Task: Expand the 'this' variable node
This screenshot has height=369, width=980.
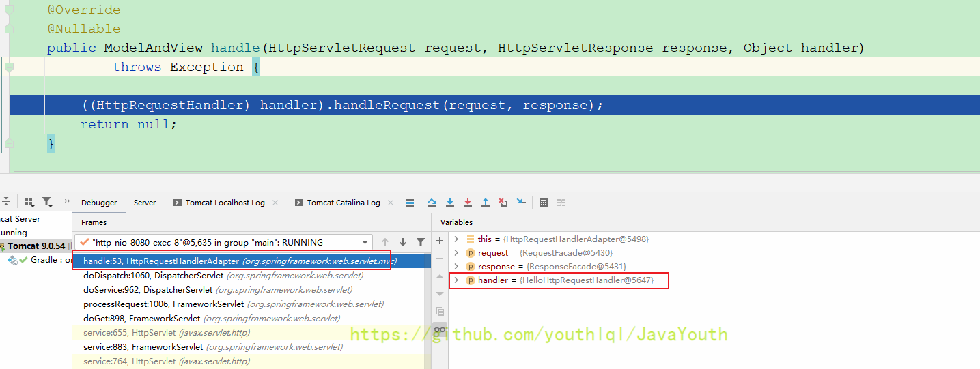Action: click(456, 239)
